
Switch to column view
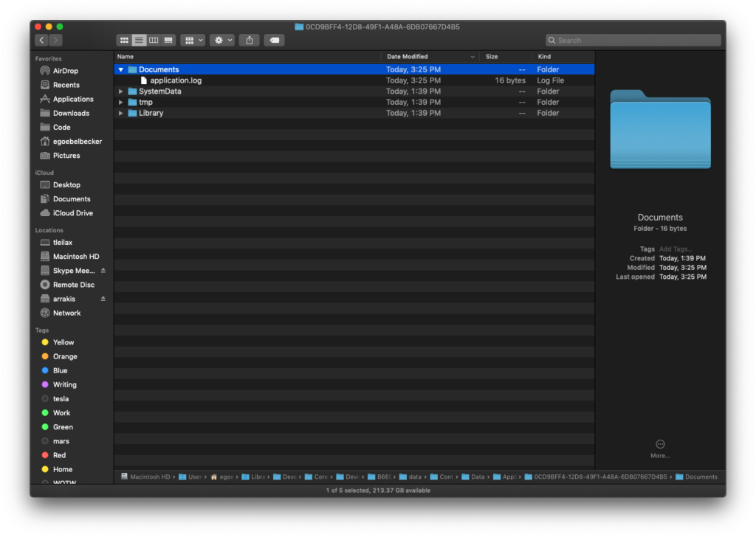154,40
